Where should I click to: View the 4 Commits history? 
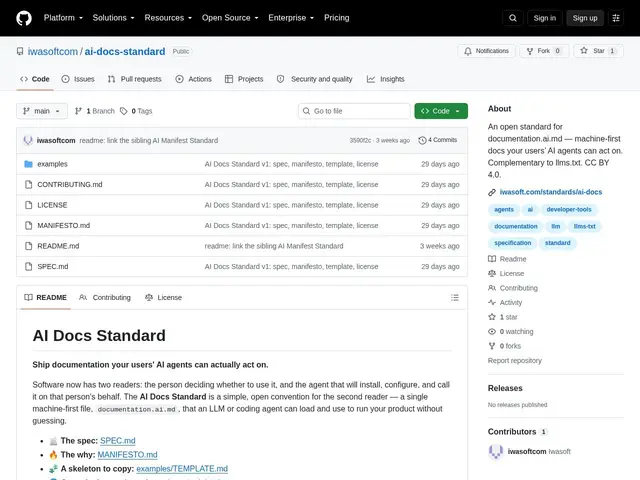click(x=438, y=140)
